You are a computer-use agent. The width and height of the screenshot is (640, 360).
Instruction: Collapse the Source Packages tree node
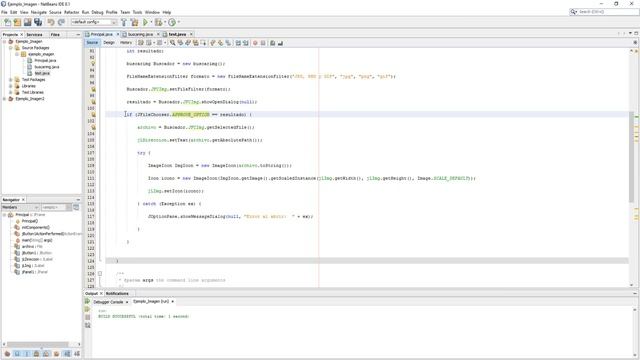pos(11,48)
